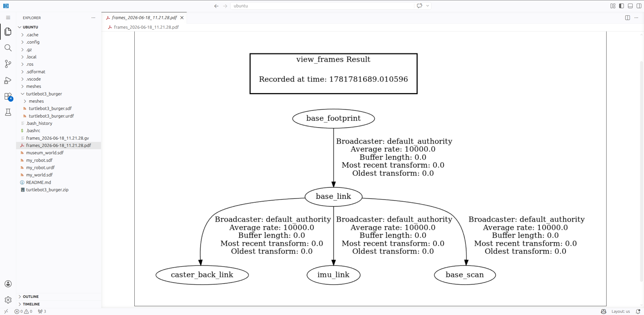This screenshot has width=644, height=315.
Task: Expand the OUTLINE section
Action: point(59,297)
